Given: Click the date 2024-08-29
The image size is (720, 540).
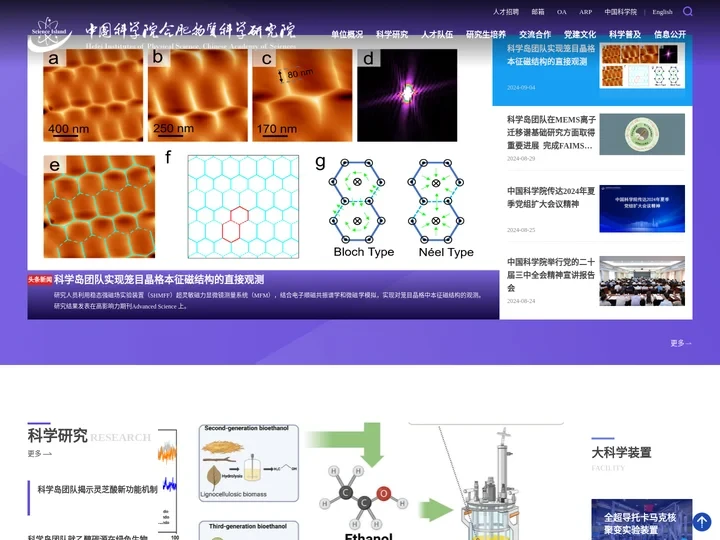Looking at the screenshot, I should (x=521, y=158).
